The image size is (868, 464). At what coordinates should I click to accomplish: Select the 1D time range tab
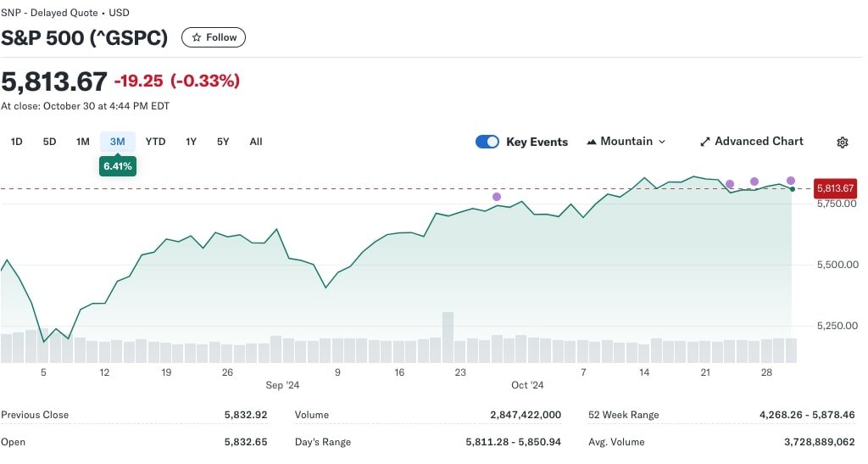click(16, 142)
